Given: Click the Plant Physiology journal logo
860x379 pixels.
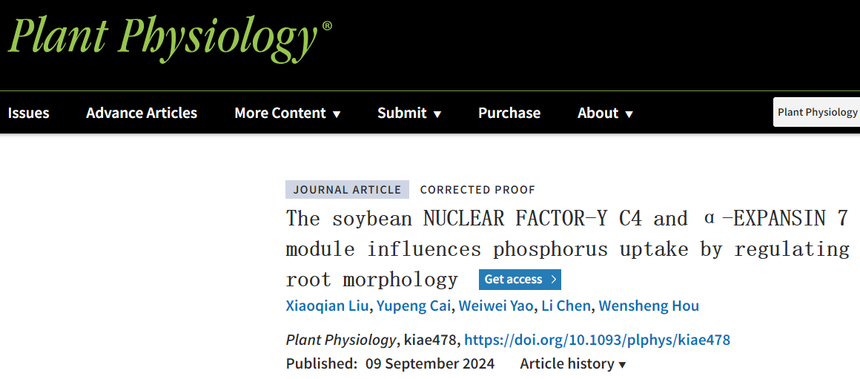Looking at the screenshot, I should [168, 39].
